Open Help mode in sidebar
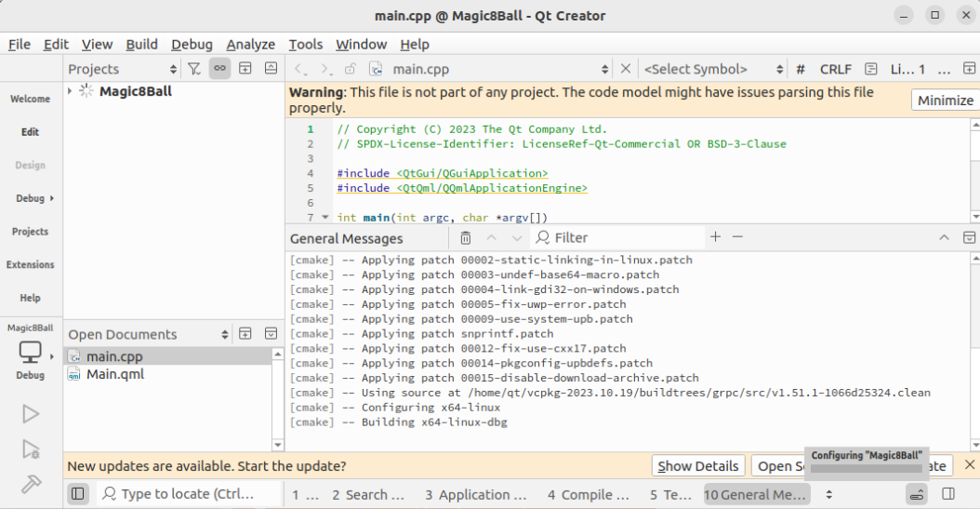 (30, 298)
